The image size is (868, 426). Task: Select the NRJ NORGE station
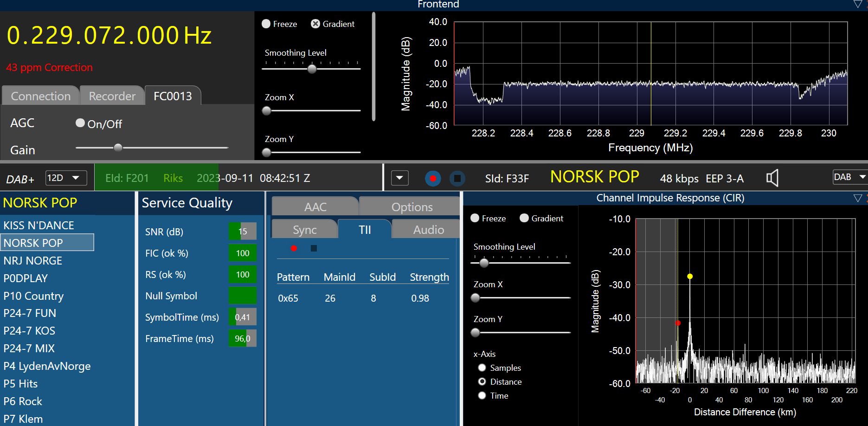pos(33,260)
